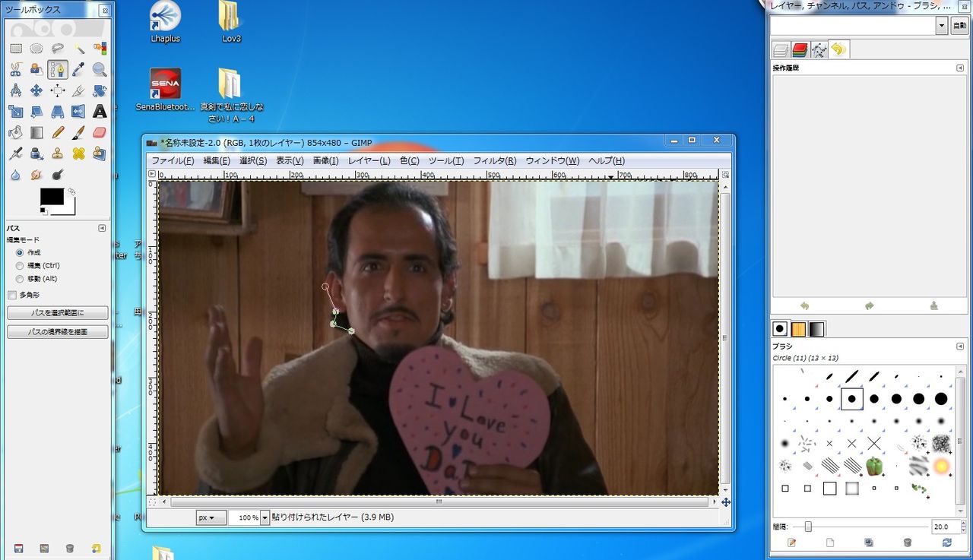Select the Blend gradient tool
973x560 pixels.
[36, 133]
